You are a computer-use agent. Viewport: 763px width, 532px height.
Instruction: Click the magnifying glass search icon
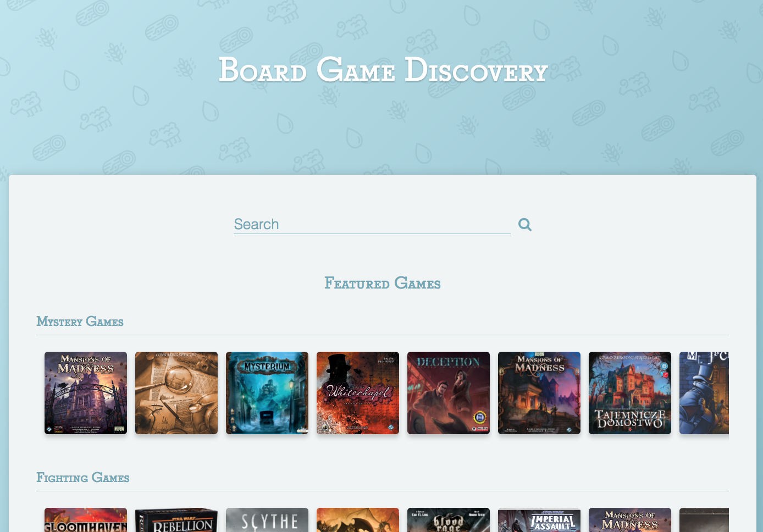[x=524, y=224]
